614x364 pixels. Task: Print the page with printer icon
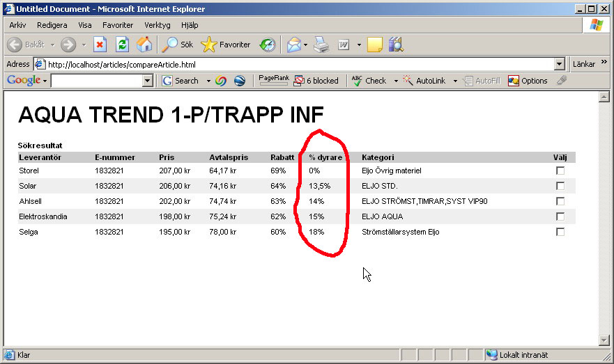[321, 45]
